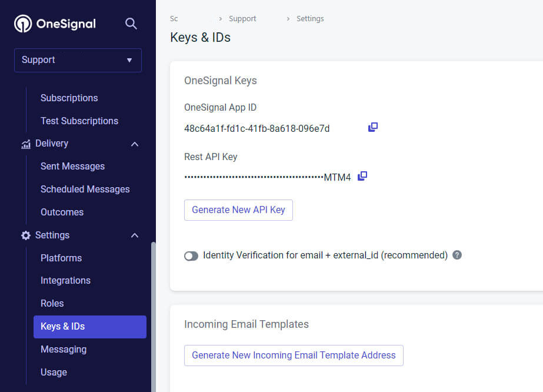
Task: Select Keys & IDs sidebar item
Action: 90,327
